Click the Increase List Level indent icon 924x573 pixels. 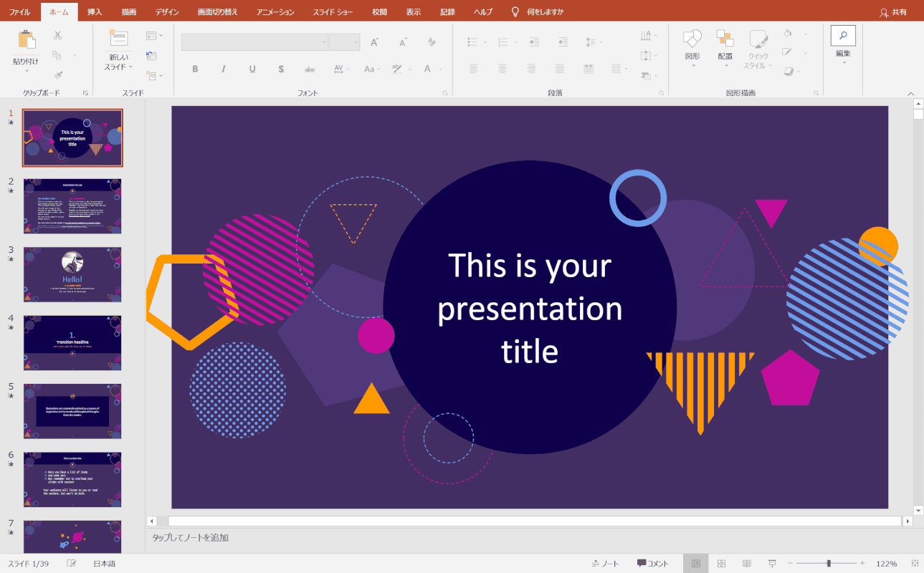pyautogui.click(x=563, y=42)
